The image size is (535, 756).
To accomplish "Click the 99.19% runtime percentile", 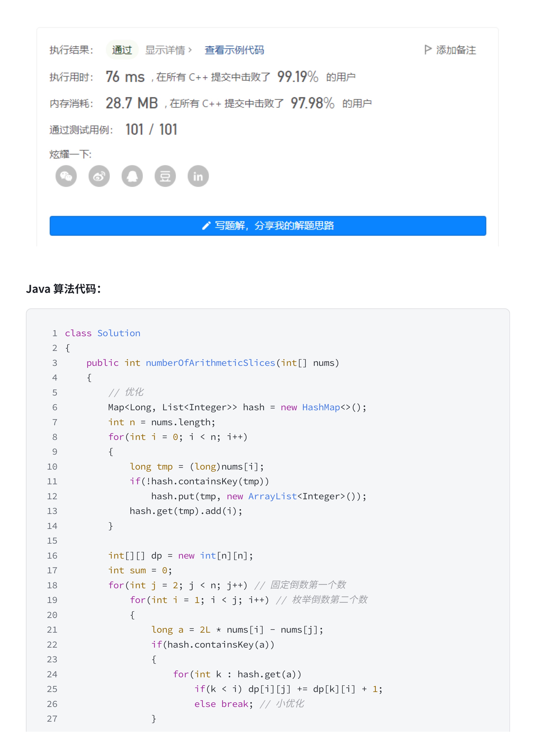I will tap(298, 77).
